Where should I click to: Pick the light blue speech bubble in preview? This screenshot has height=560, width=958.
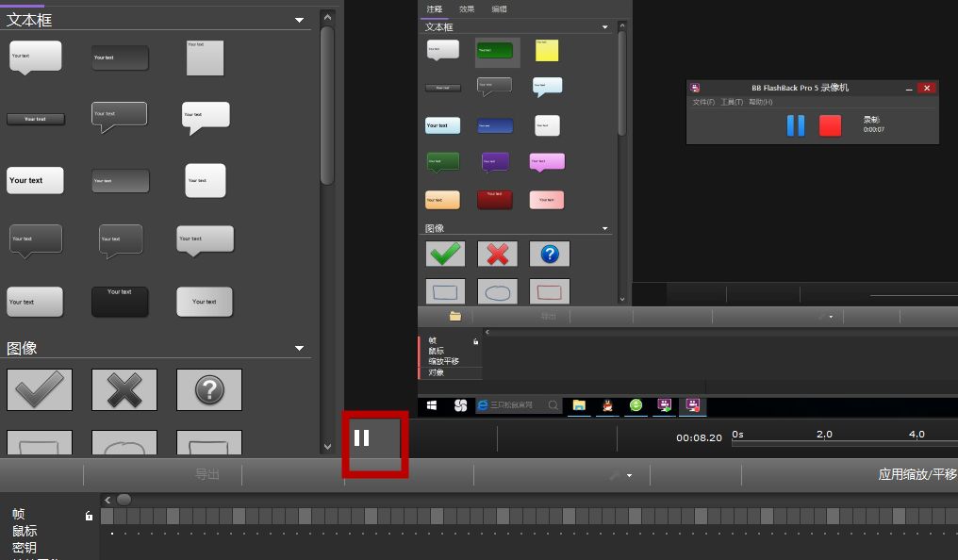pos(547,87)
